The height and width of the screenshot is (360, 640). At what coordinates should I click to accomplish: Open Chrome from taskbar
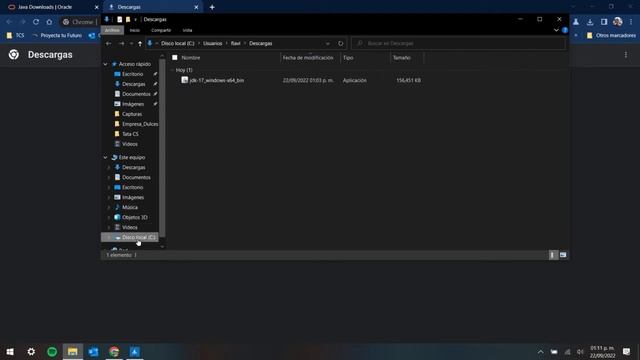click(x=114, y=351)
